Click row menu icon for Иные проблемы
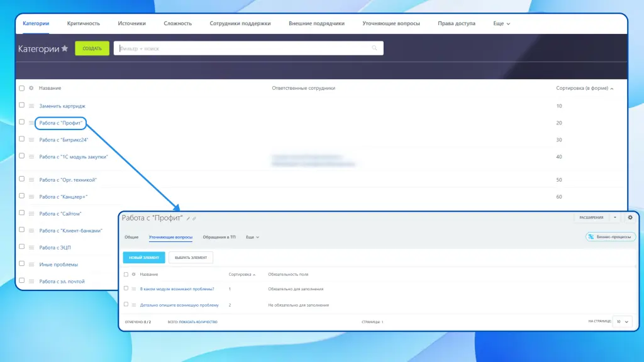This screenshot has height=362, width=644. 31,265
